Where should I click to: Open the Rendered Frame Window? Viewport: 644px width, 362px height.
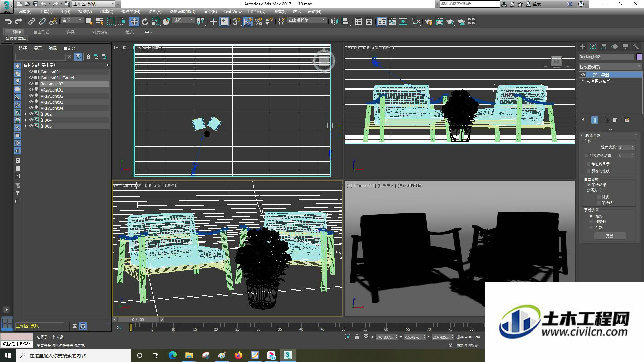(x=439, y=22)
